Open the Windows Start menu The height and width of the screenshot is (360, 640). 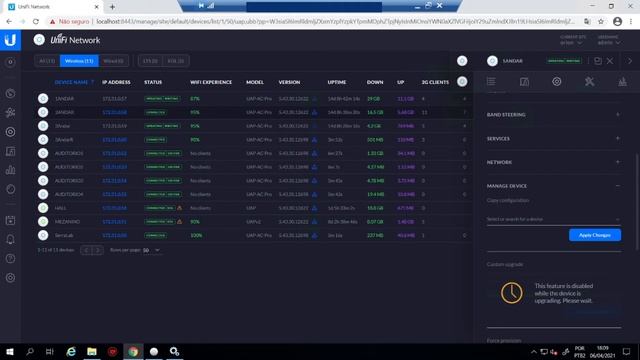10,351
